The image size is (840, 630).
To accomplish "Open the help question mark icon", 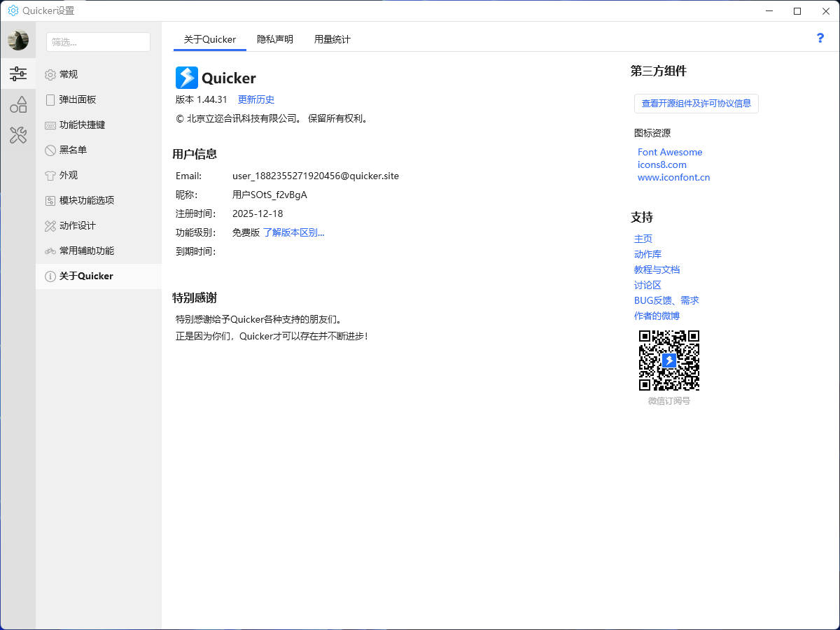I will tap(820, 38).
